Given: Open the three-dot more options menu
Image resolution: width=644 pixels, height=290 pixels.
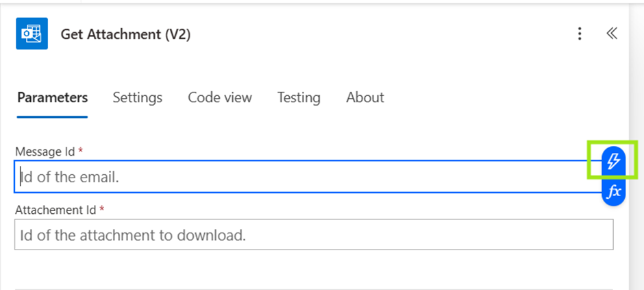Looking at the screenshot, I should point(580,34).
